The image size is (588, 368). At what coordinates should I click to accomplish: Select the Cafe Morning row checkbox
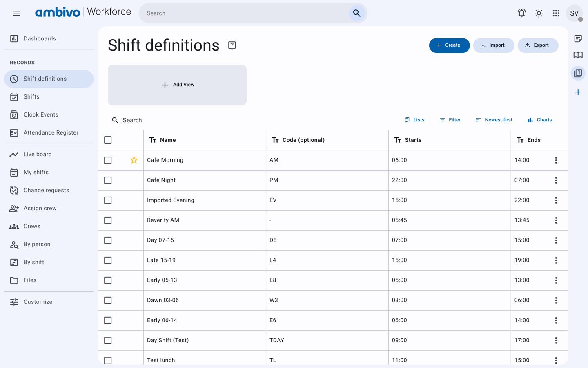108,160
